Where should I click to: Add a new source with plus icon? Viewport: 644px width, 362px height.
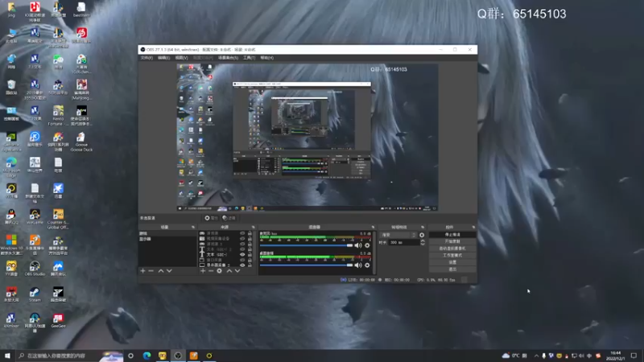click(203, 271)
